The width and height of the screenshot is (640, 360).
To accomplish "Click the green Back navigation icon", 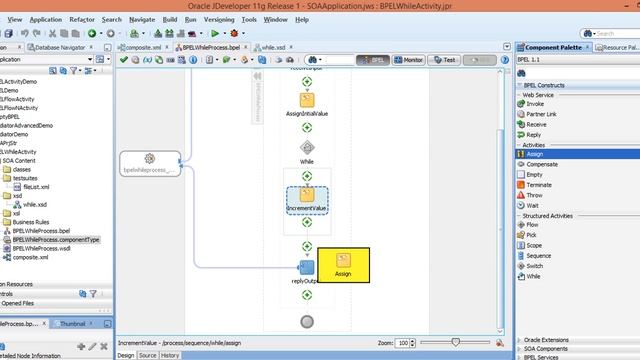I will 92,33.
